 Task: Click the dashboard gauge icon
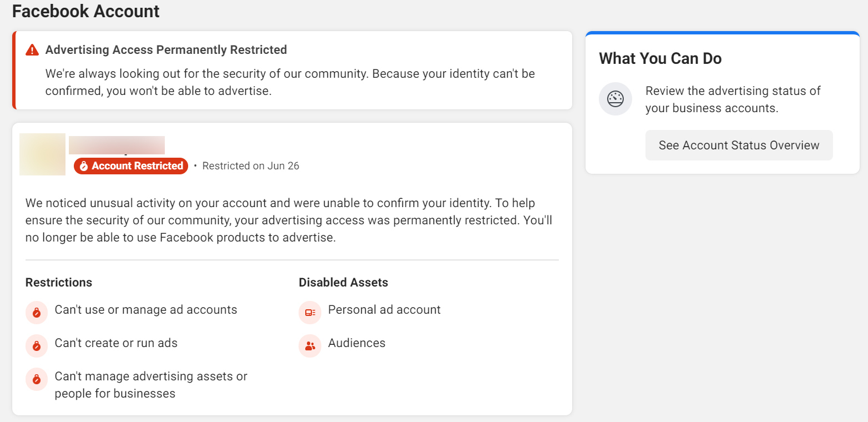[x=615, y=99]
